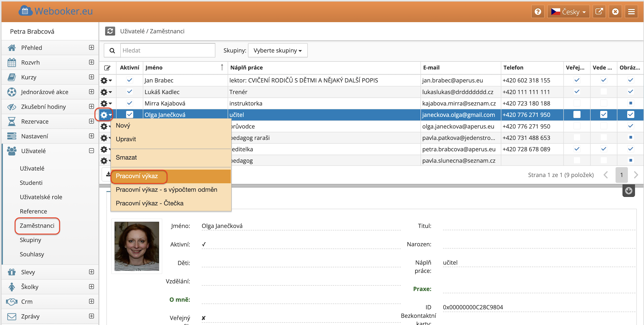Click the open-in-new-window icon in header
Image resolution: width=644 pixels, height=325 pixels.
599,12
